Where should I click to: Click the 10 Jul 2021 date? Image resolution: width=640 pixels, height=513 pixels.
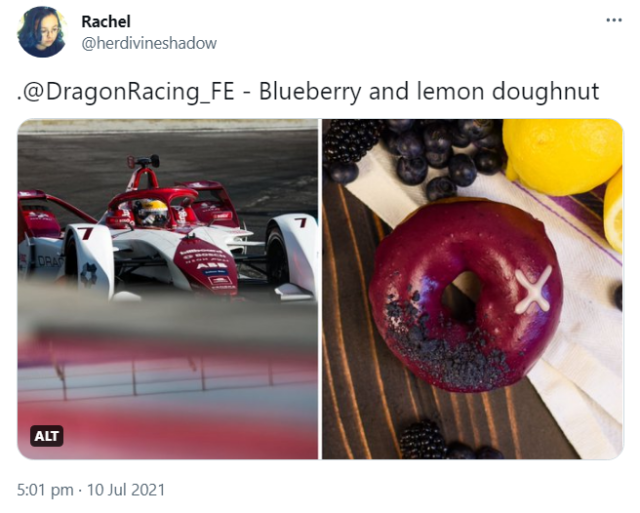[x=126, y=490]
